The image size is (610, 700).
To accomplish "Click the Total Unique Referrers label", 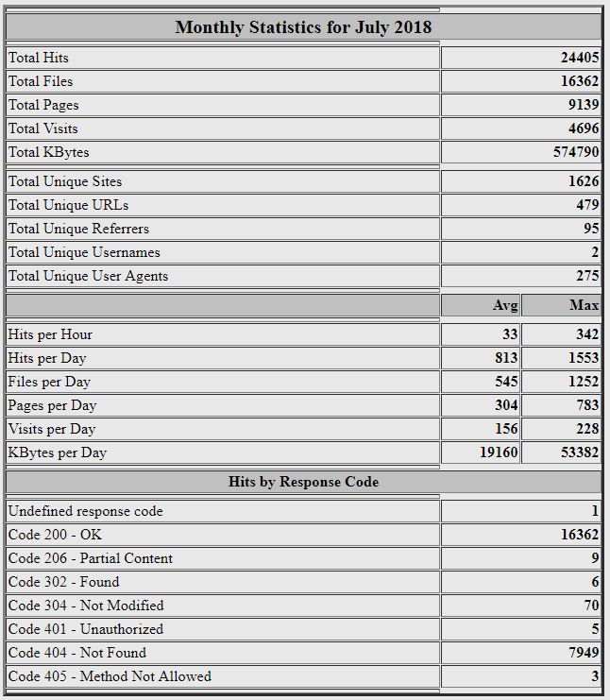I will pos(79,229).
